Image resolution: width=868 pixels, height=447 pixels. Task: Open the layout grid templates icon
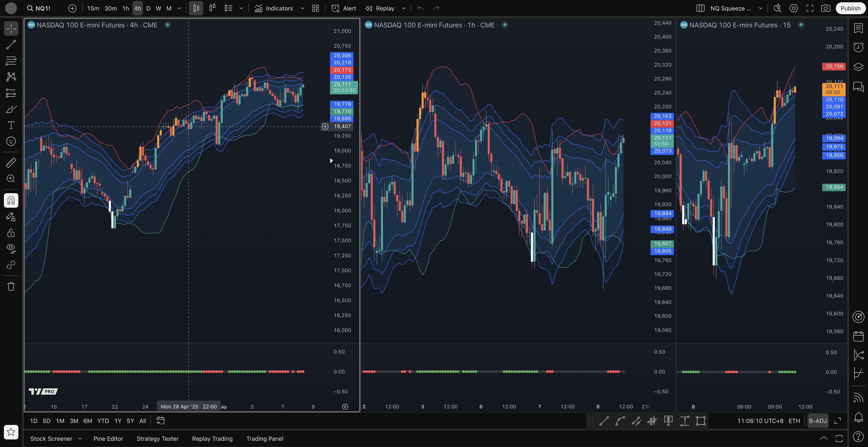[x=315, y=8]
